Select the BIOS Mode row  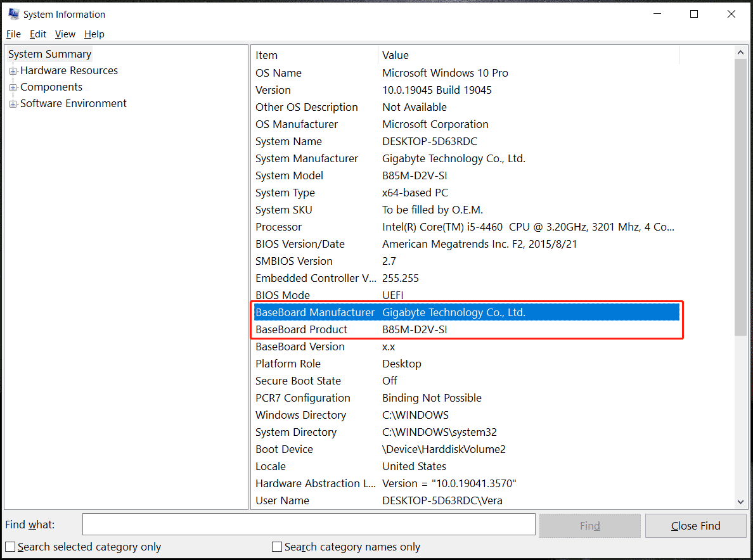pyautogui.click(x=467, y=295)
